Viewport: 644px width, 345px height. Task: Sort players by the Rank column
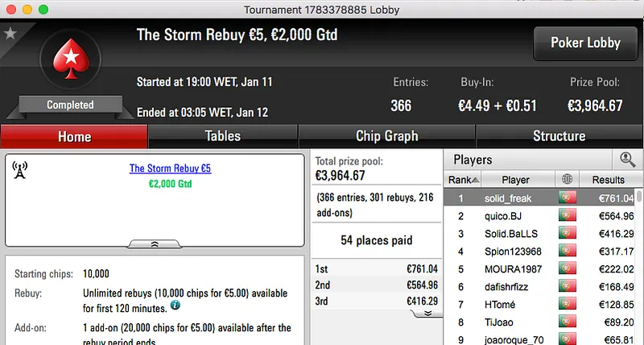464,180
